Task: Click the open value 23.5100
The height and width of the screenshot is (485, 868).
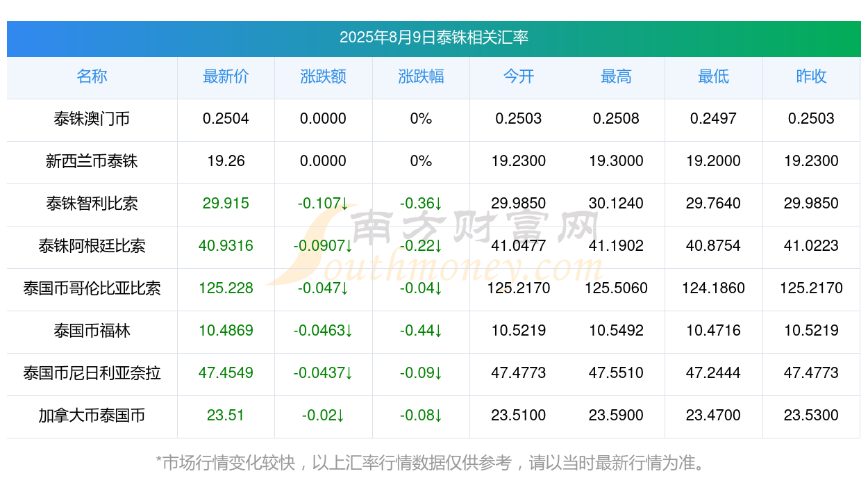Action: (519, 416)
